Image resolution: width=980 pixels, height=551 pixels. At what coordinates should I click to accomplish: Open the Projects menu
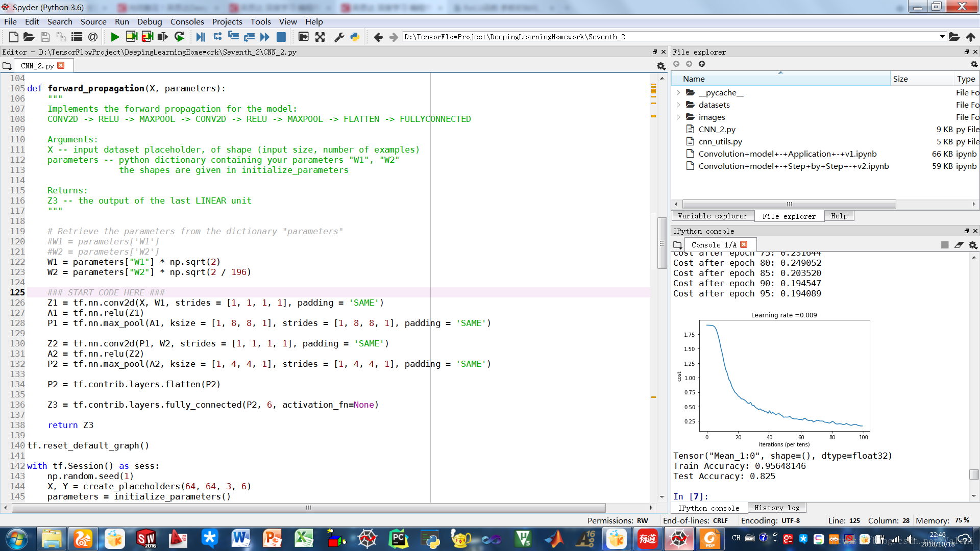(227, 21)
